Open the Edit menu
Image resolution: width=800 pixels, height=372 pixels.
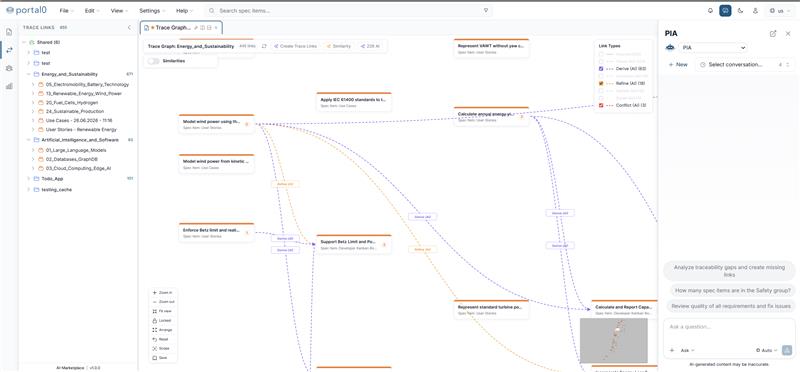pos(91,11)
